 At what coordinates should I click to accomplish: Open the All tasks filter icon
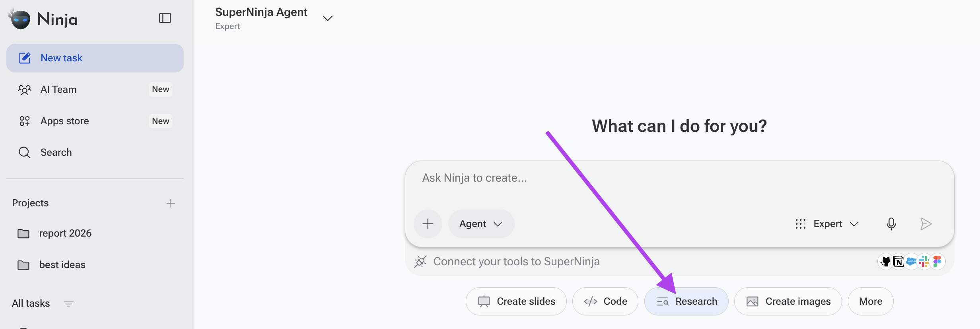click(x=68, y=304)
